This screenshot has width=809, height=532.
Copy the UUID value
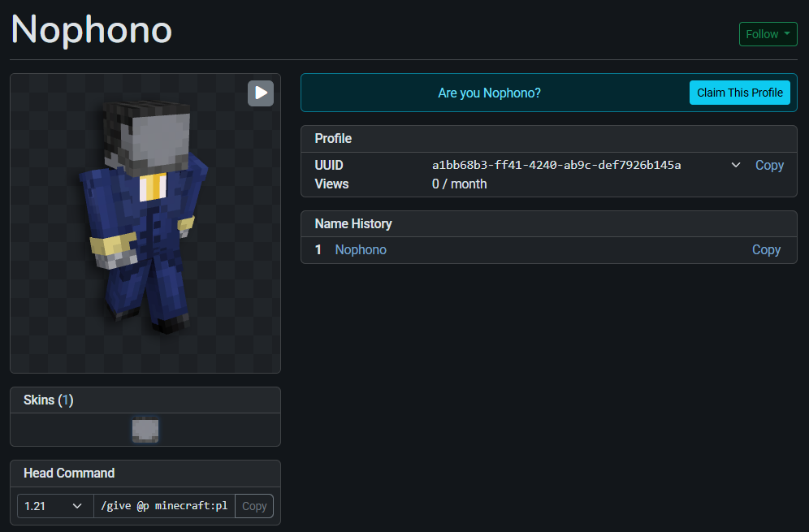(768, 165)
